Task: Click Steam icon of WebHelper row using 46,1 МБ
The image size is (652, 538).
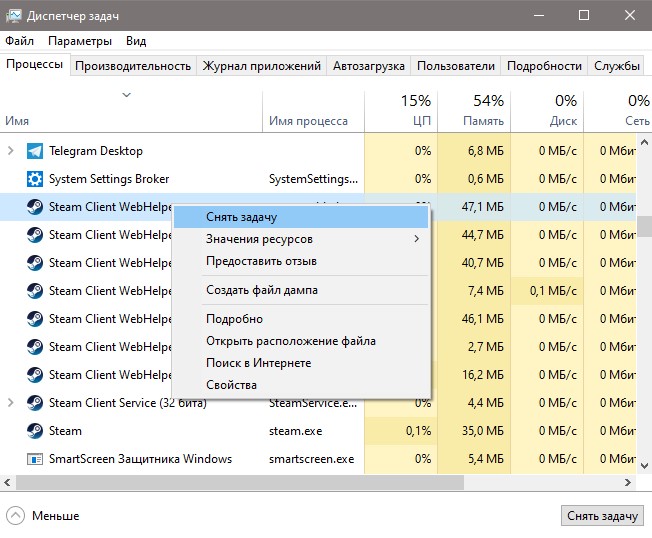Action: (x=35, y=319)
